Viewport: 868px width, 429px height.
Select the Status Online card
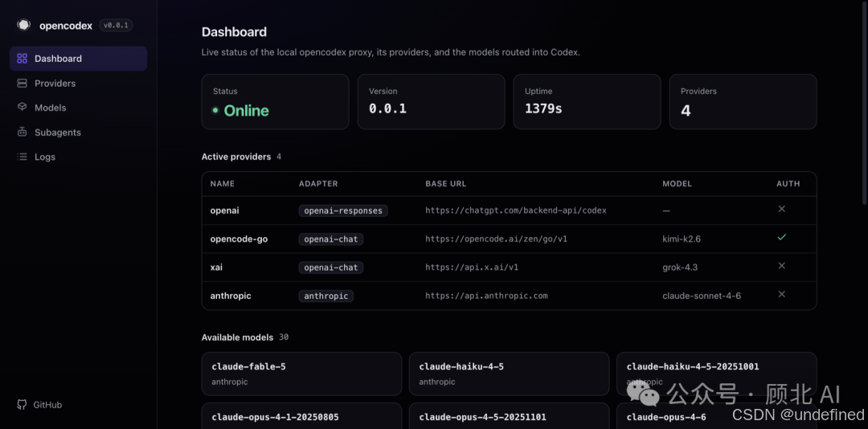click(x=275, y=102)
